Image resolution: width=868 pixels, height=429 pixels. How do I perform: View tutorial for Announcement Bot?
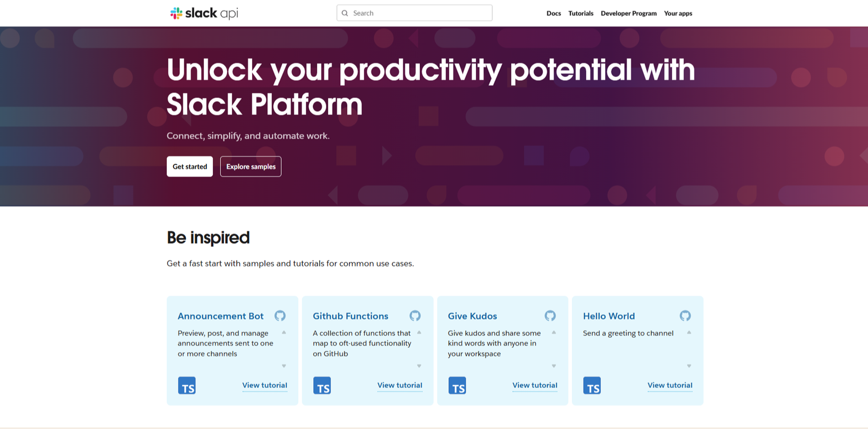point(264,385)
